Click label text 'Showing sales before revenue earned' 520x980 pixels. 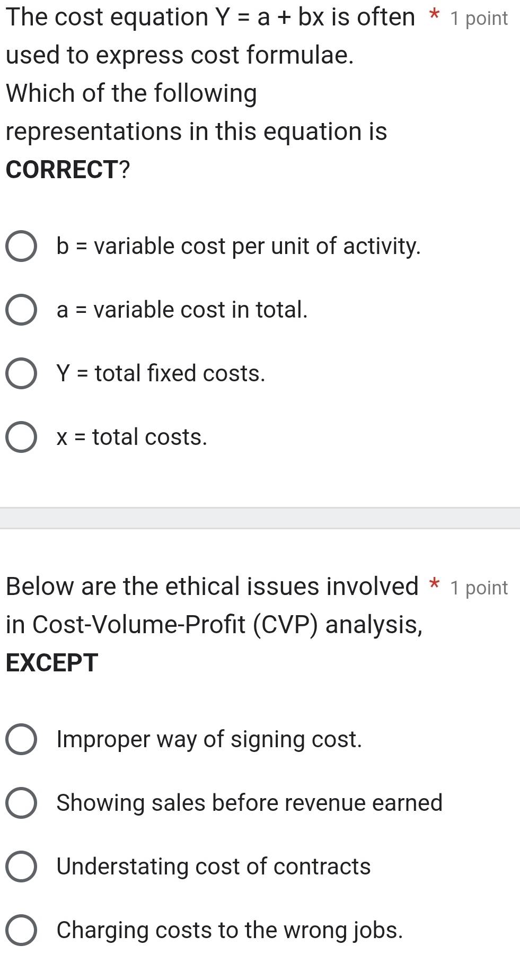(249, 803)
